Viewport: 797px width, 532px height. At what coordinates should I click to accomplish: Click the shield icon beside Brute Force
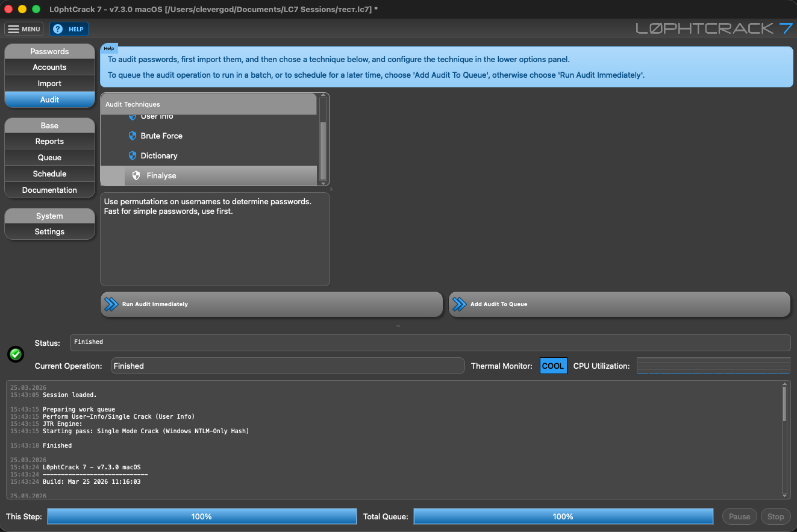133,136
